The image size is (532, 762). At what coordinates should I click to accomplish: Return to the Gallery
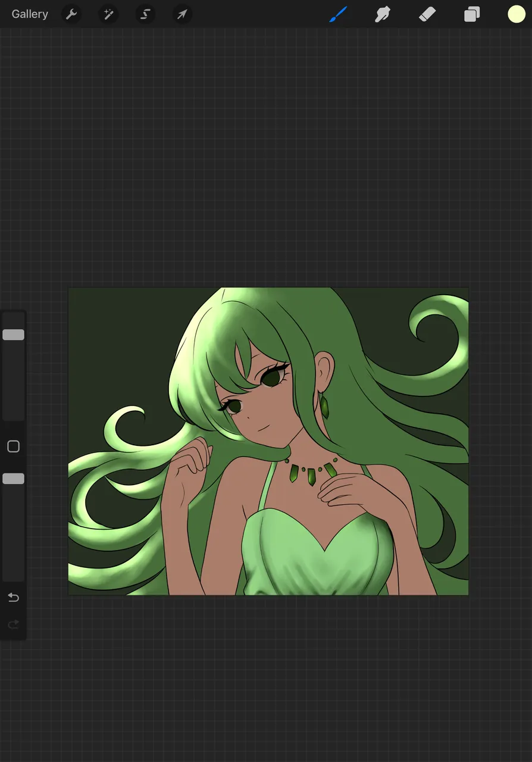tap(30, 14)
